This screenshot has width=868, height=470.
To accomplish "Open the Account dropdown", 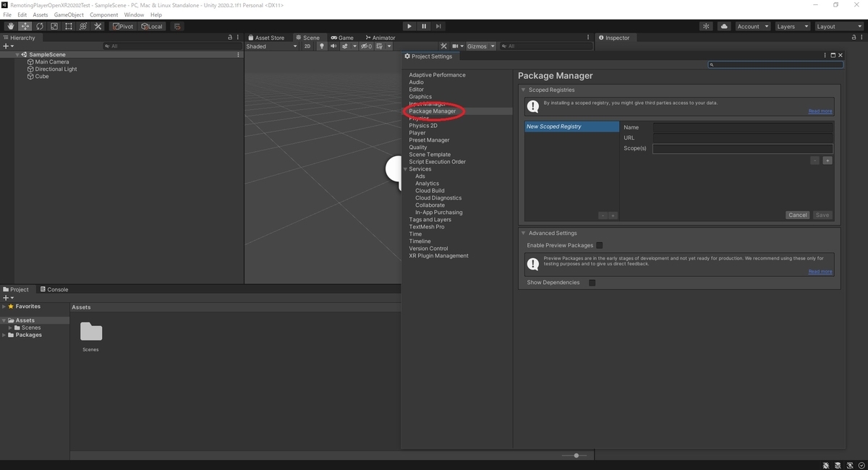I will tap(752, 26).
